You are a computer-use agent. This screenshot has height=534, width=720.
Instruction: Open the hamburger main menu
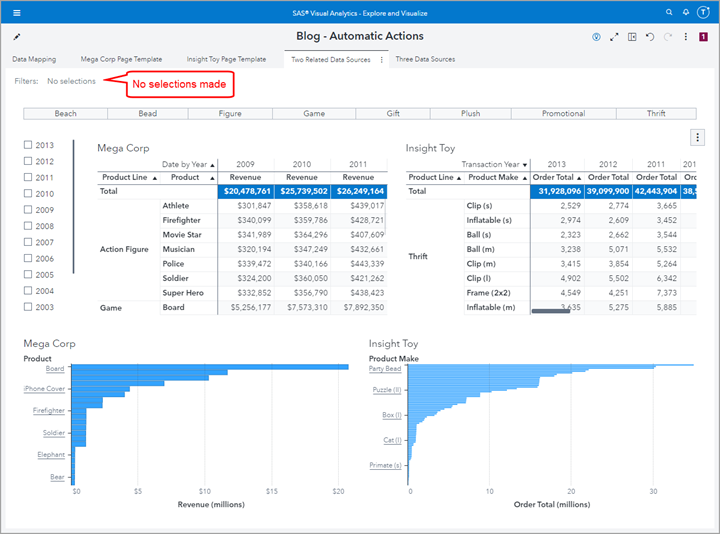16,12
